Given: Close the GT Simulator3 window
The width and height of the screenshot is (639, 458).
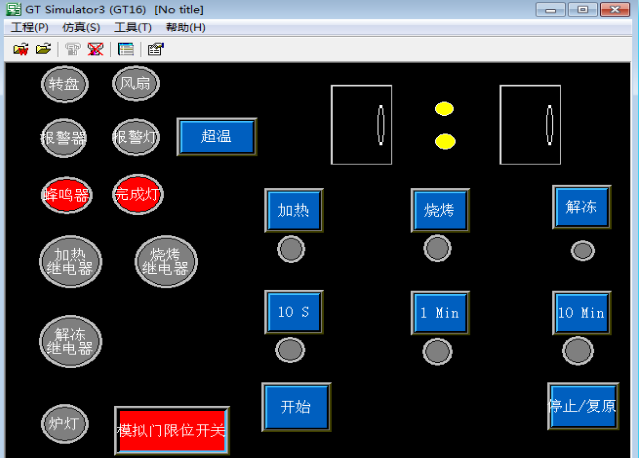Looking at the screenshot, I should [615, 9].
